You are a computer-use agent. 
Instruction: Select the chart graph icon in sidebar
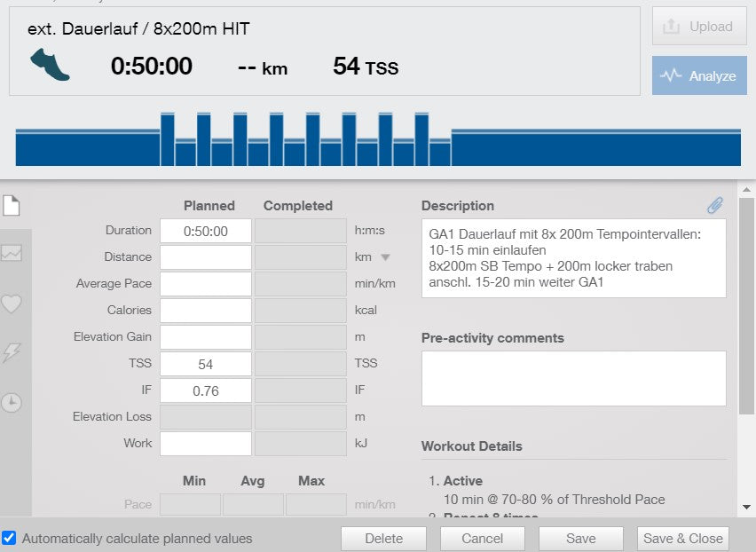[x=11, y=253]
